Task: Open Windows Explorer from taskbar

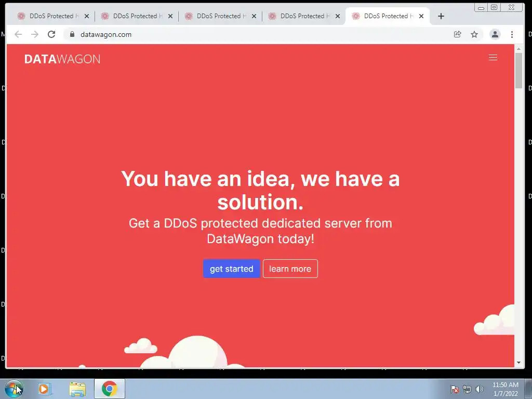Action: (77, 389)
